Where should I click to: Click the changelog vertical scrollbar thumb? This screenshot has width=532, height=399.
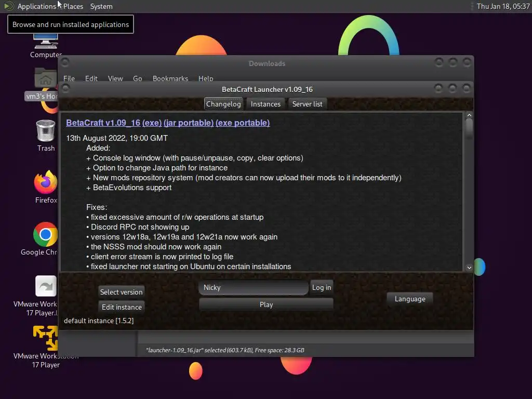pos(469,128)
